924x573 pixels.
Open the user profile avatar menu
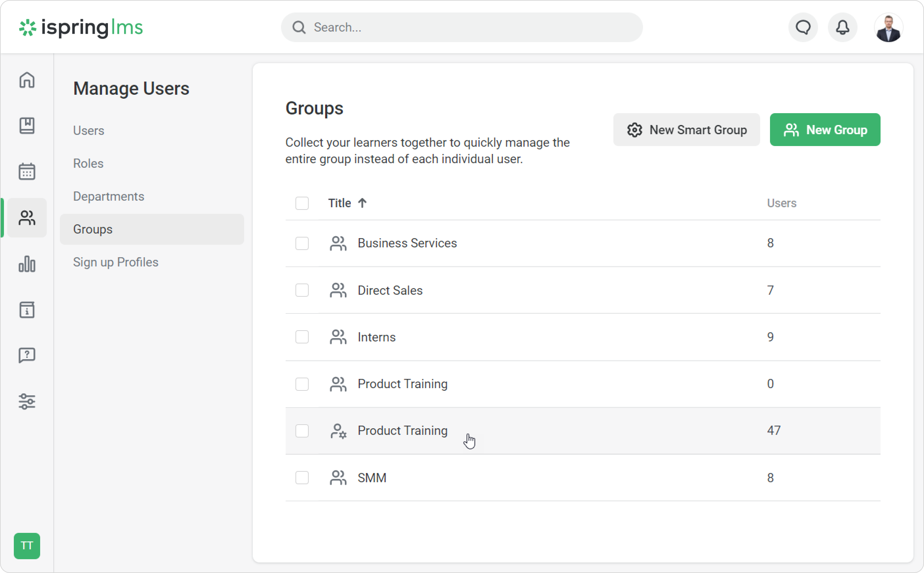[x=888, y=27]
